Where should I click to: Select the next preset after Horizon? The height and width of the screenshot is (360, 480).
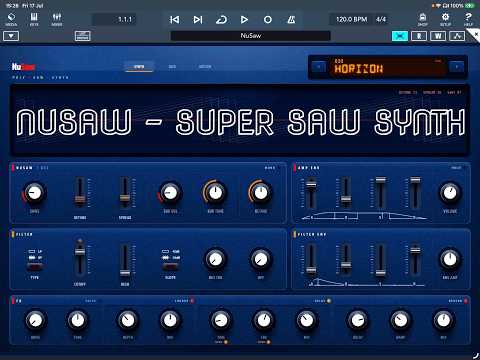click(x=457, y=67)
